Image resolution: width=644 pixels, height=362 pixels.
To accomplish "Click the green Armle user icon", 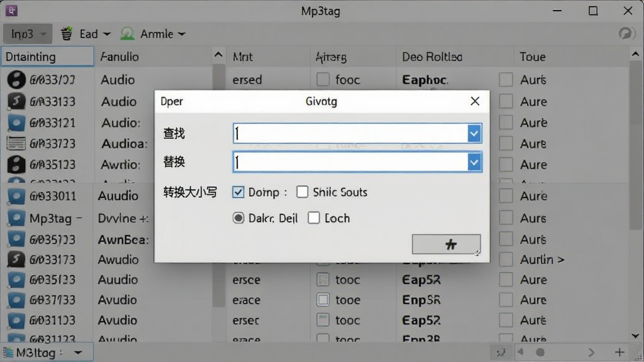I will point(127,34).
